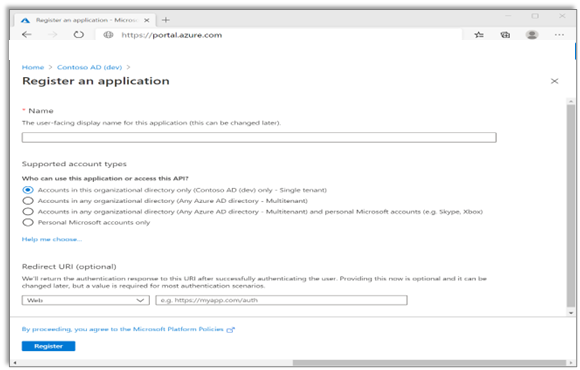Click the horizontal scrollbar thumb
Viewport: 580px width, 370px height.
(429, 363)
